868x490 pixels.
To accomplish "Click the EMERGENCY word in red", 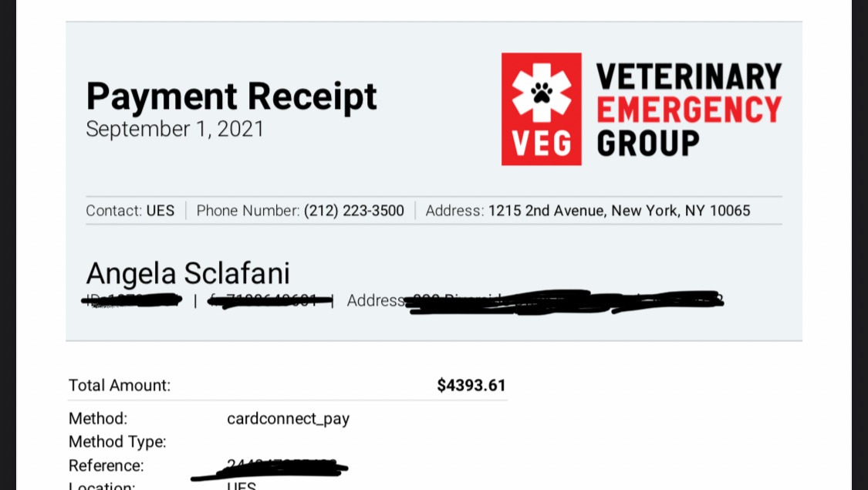I will click(x=689, y=109).
